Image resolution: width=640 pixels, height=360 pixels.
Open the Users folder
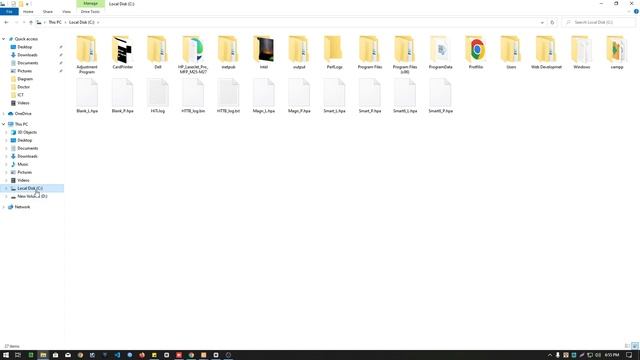coord(511,52)
